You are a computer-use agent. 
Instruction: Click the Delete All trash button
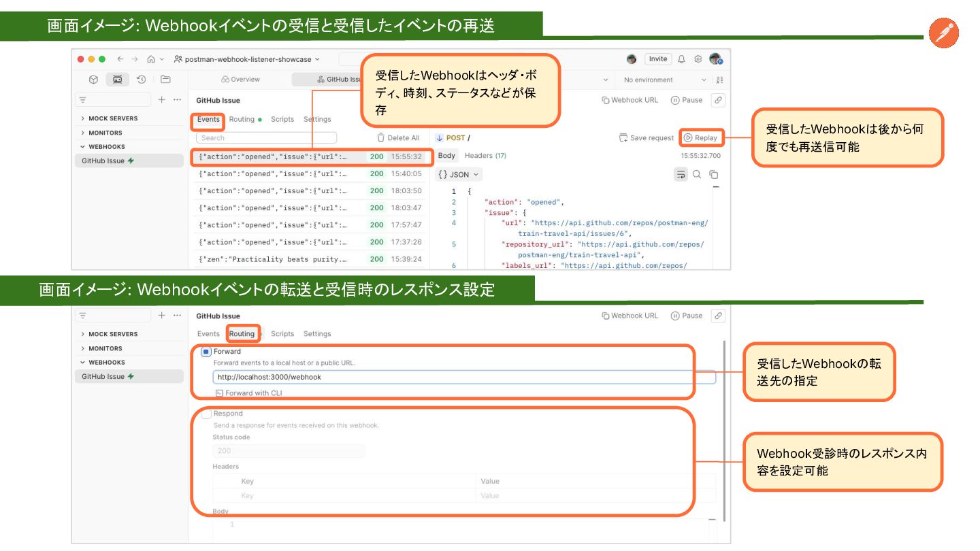tap(398, 137)
